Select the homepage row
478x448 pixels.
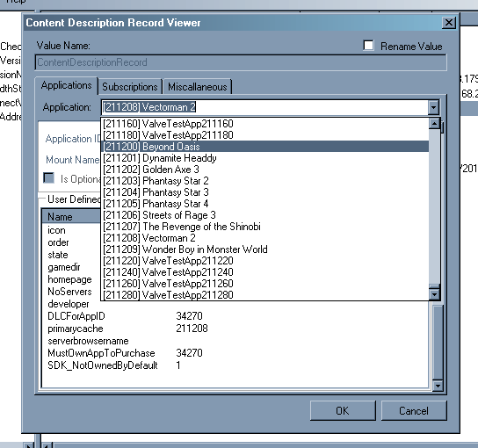pyautogui.click(x=69, y=279)
